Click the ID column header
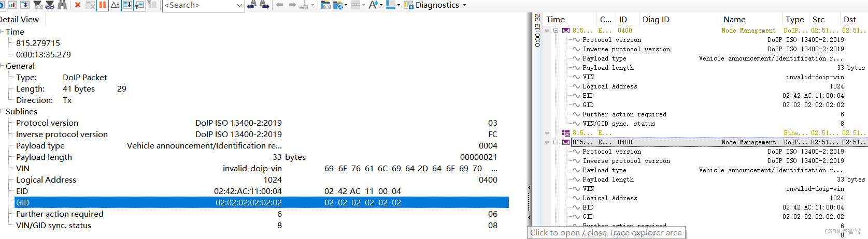868x239 pixels. tap(623, 19)
